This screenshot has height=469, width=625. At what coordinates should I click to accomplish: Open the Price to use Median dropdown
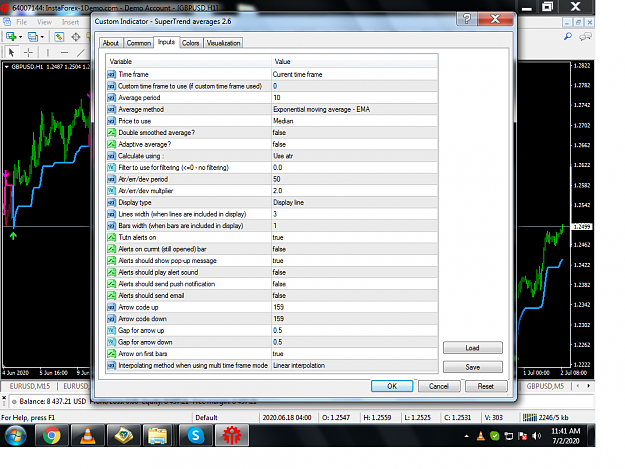click(x=355, y=121)
